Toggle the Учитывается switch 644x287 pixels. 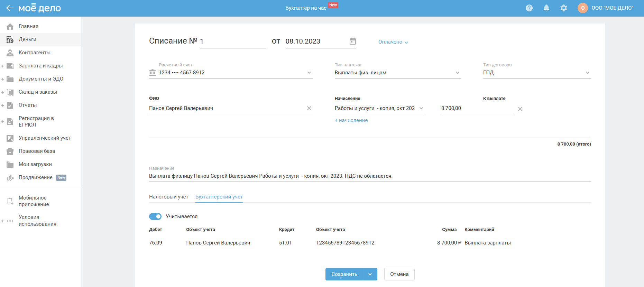(155, 216)
